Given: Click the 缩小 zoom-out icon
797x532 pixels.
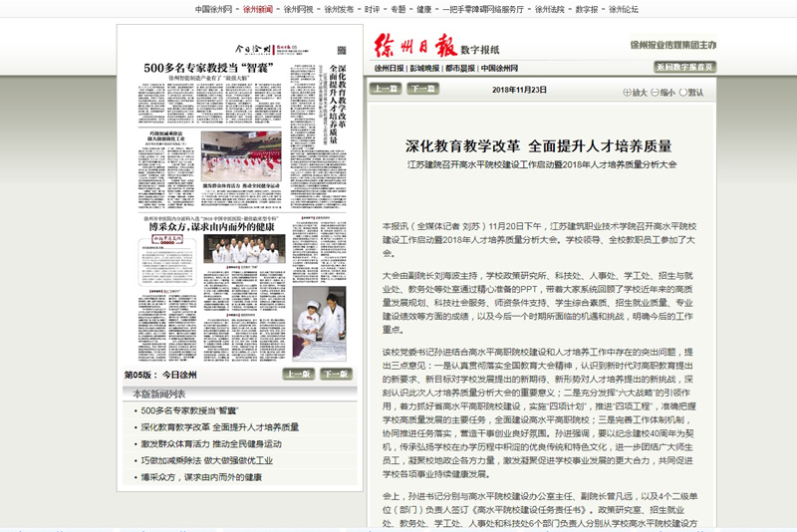Looking at the screenshot, I should click(x=654, y=93).
